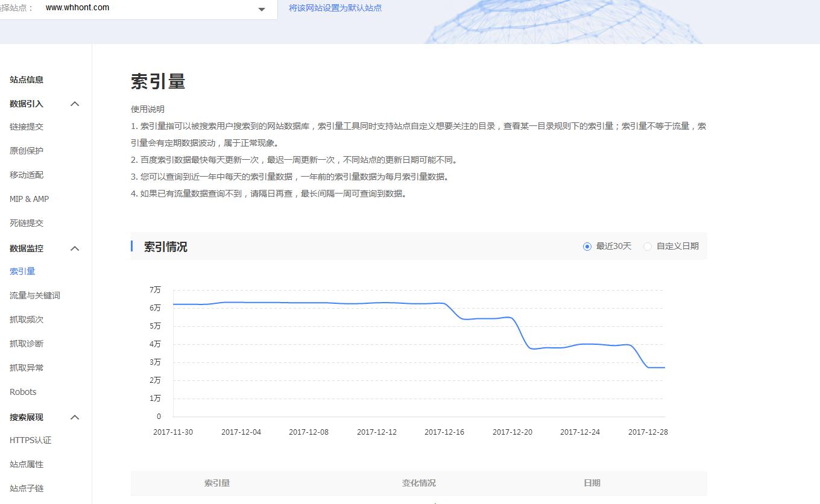Select the 自定义日期 radio button

[x=648, y=246]
